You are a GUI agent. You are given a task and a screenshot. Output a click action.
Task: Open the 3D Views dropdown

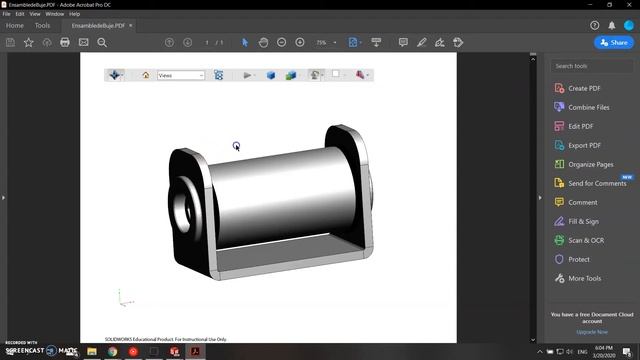[181, 76]
